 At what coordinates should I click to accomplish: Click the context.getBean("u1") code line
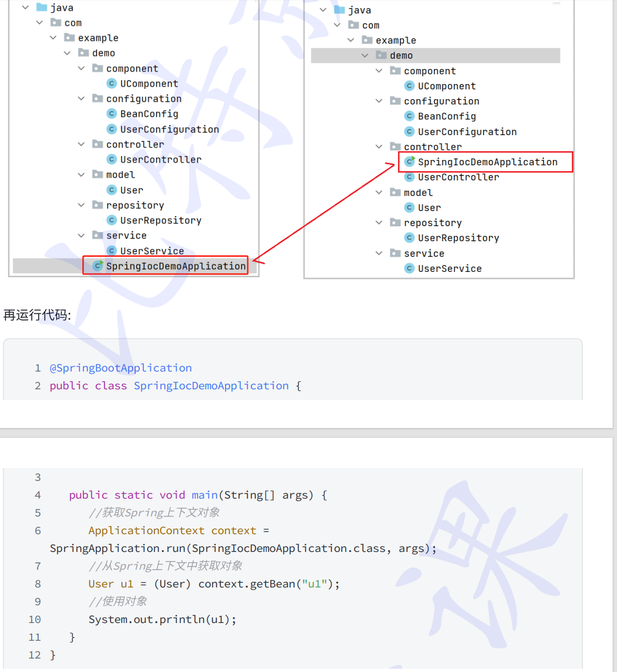pyautogui.click(x=214, y=584)
